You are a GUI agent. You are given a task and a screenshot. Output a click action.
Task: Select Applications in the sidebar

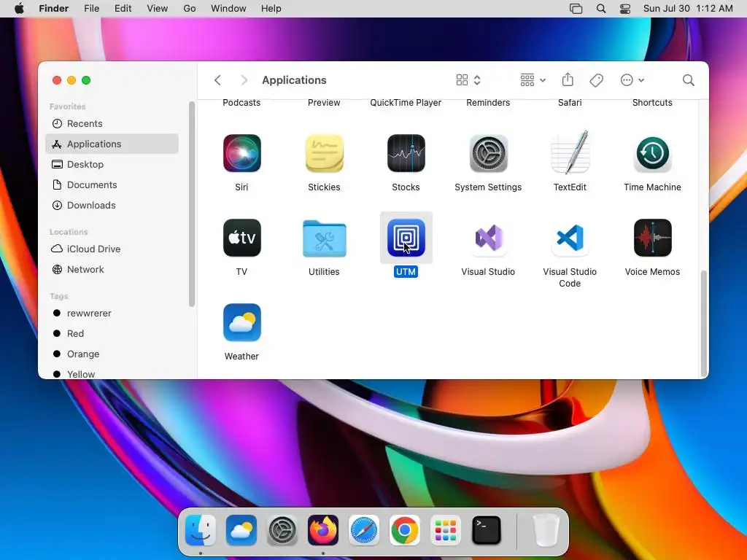(112, 144)
